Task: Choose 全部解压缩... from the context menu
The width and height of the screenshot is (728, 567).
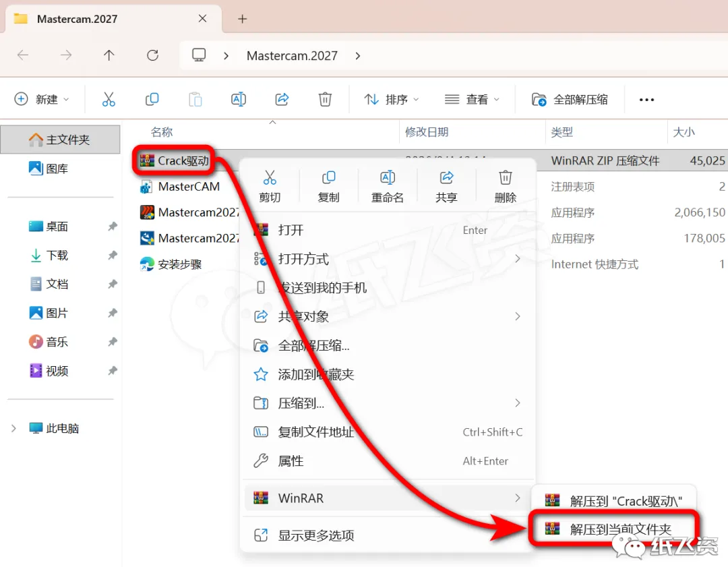Action: pyautogui.click(x=388, y=345)
